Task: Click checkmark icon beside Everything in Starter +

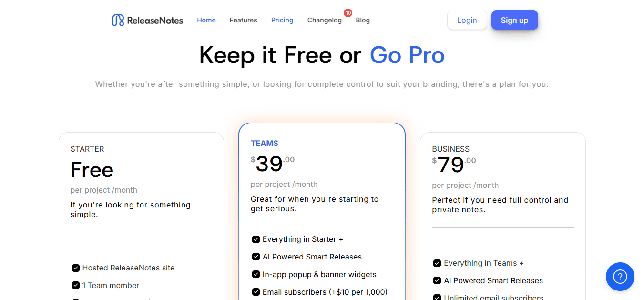Action: [256, 239]
